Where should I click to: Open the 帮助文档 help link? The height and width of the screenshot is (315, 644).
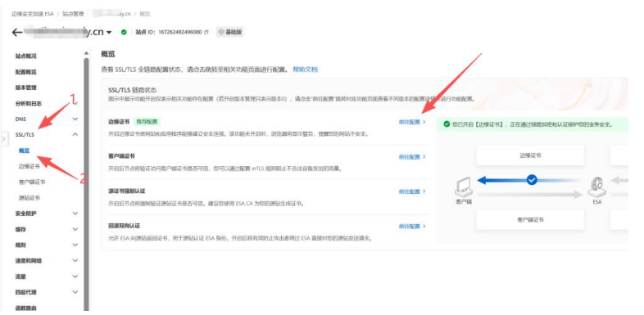click(x=305, y=70)
